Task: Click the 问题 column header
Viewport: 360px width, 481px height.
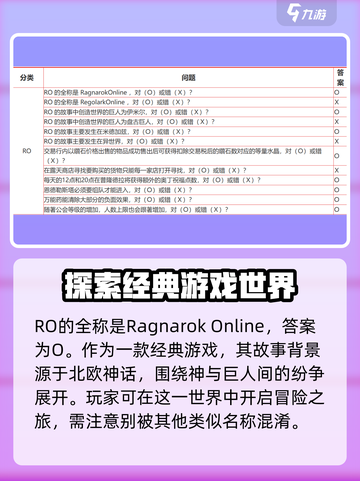Action: pos(188,78)
